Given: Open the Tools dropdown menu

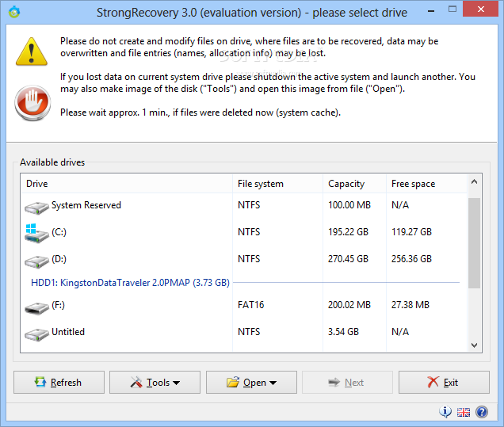Looking at the screenshot, I should tap(155, 383).
